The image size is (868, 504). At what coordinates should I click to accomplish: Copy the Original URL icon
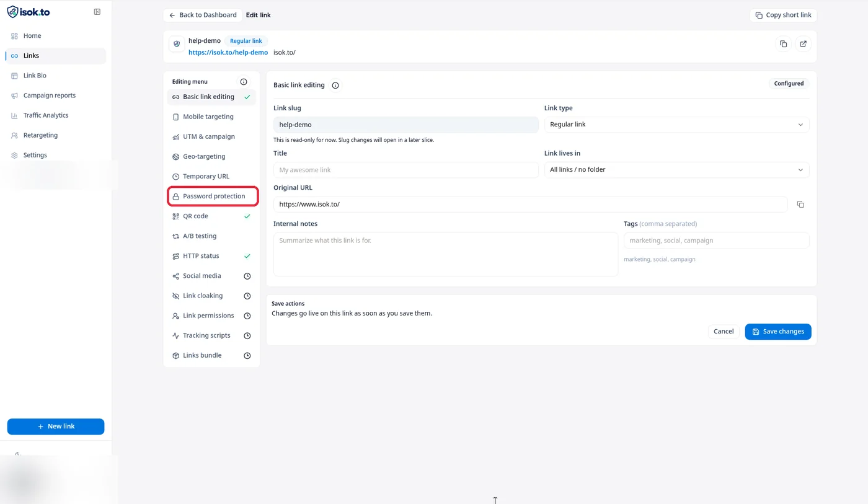pyautogui.click(x=800, y=205)
